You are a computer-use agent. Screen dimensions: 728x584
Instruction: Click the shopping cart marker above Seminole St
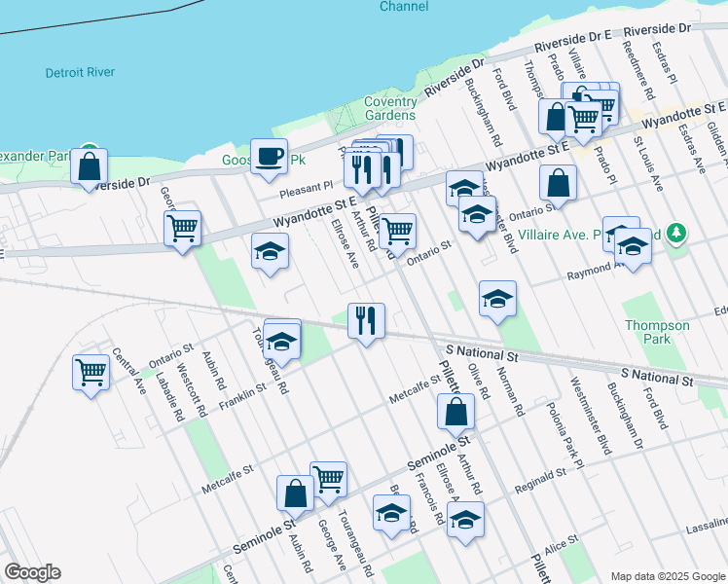[x=329, y=479]
